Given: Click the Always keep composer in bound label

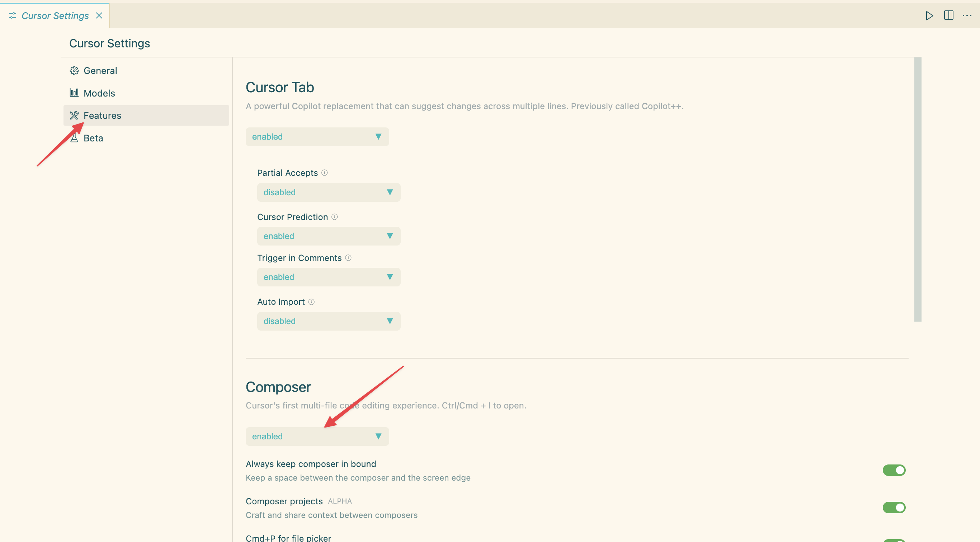Looking at the screenshot, I should [311, 464].
